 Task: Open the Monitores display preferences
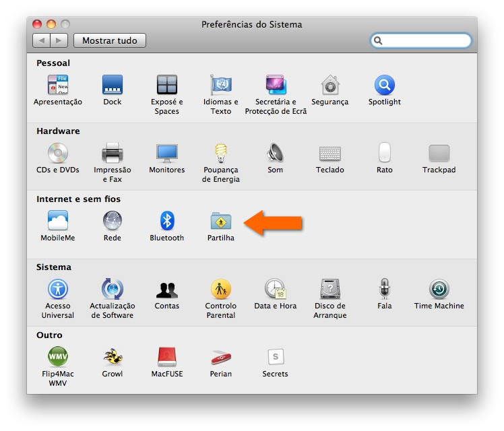pos(166,153)
